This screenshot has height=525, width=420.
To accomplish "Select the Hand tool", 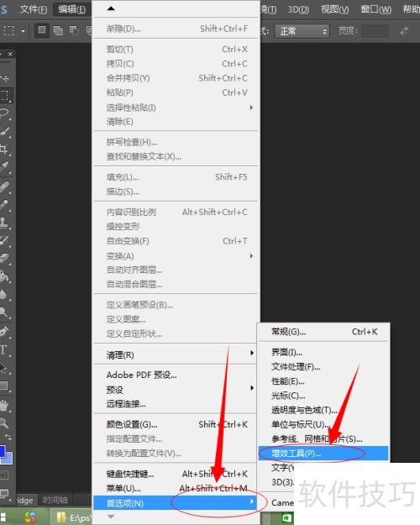I will coord(4,405).
